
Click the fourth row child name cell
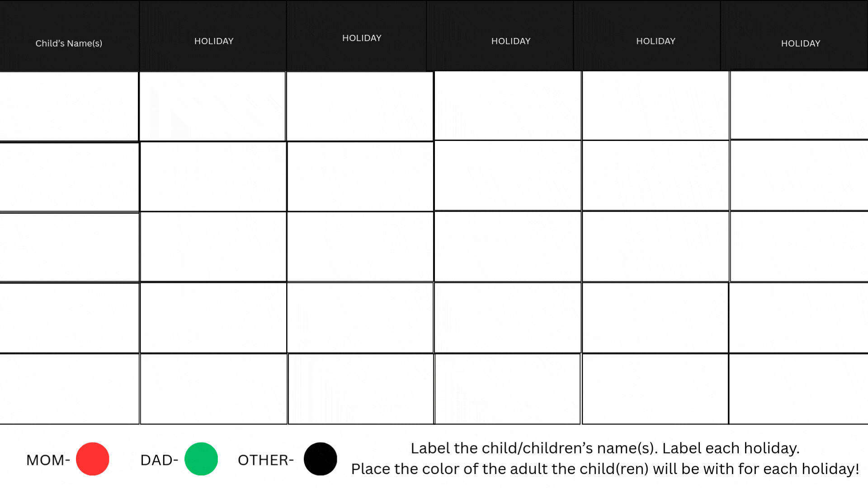tap(69, 318)
